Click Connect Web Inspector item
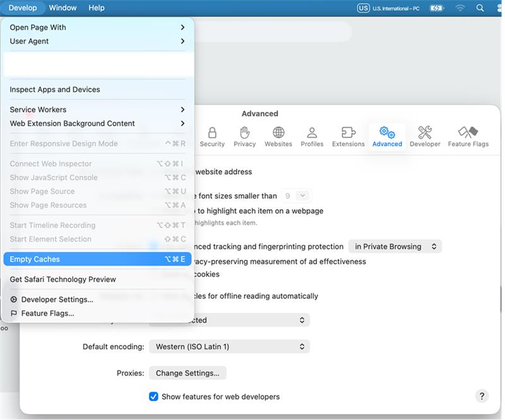Screen dimensions: 505x420 tap(97, 163)
